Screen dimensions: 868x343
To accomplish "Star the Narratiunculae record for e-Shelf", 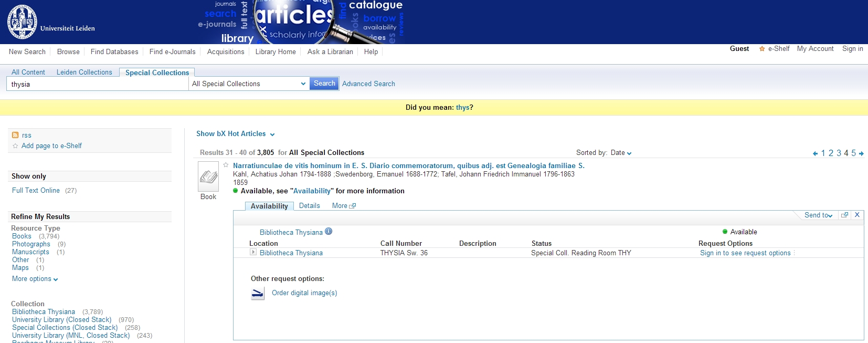I will [226, 165].
